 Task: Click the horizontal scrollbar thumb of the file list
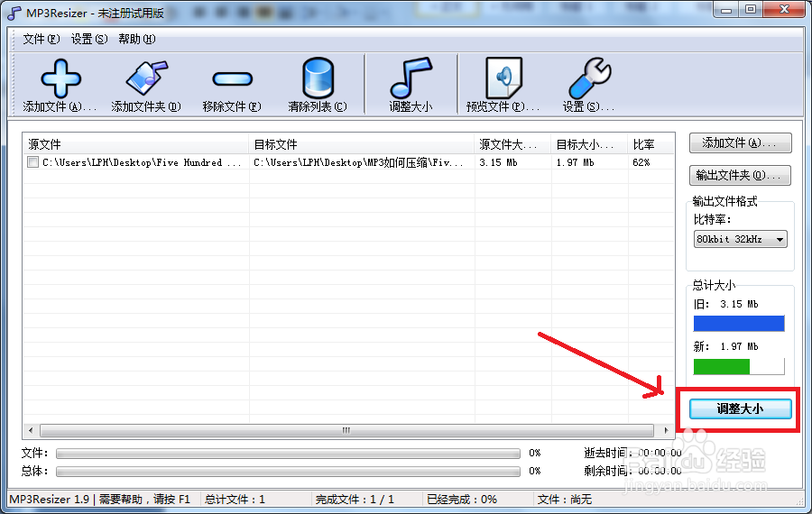[346, 430]
